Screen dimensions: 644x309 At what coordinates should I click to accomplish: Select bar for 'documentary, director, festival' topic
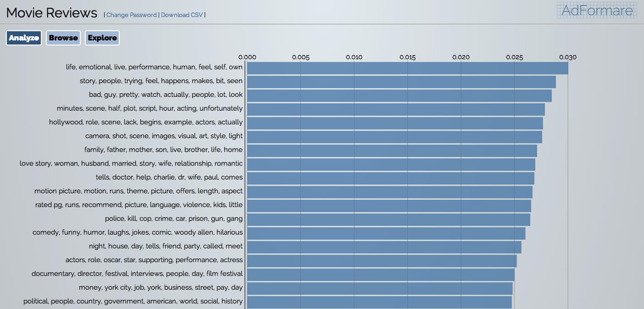point(381,275)
